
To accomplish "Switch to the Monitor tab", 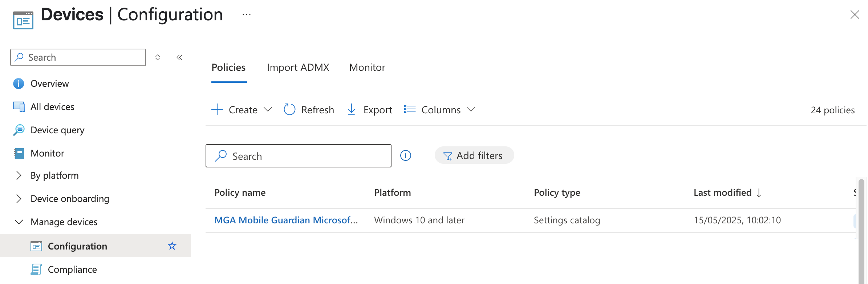I will click(367, 68).
